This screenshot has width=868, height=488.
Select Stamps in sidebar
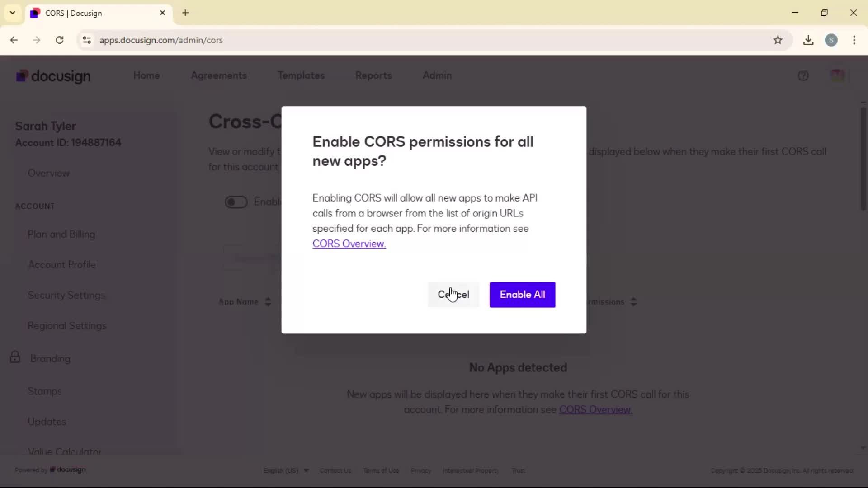44,391
